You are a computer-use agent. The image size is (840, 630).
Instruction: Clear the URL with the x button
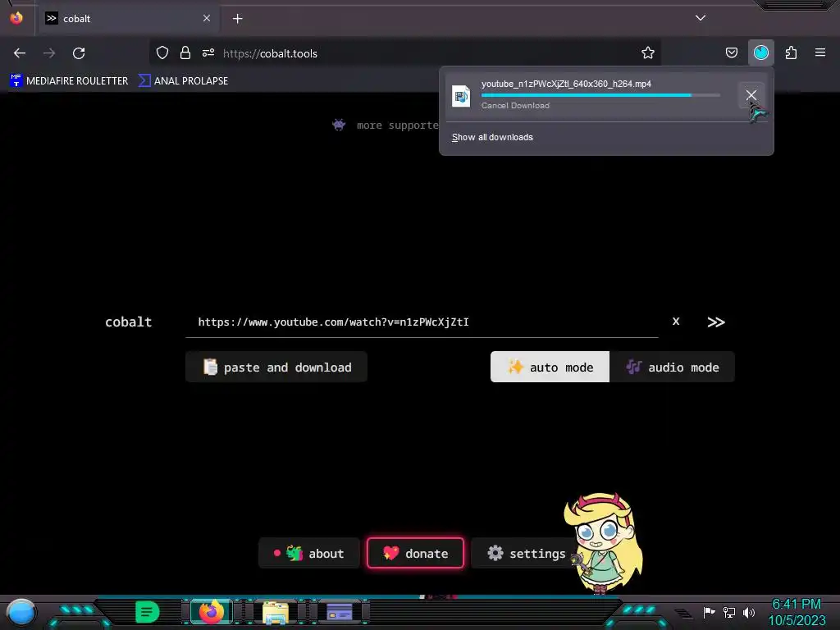coord(676,321)
